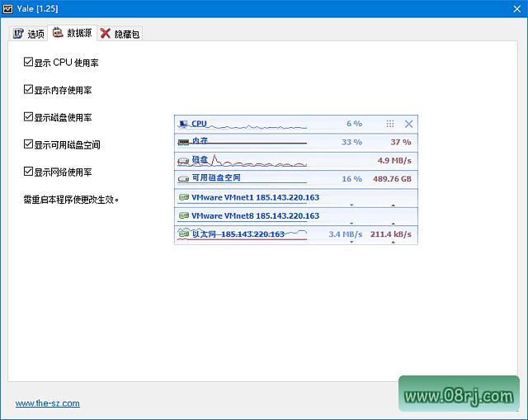
Task: Click the 选项 tab icon
Action: (x=18, y=33)
